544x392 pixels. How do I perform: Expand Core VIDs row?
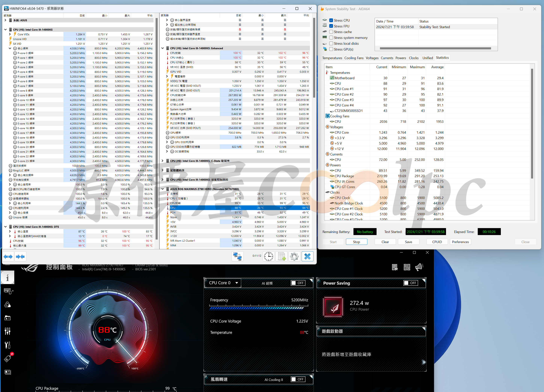pos(10,34)
